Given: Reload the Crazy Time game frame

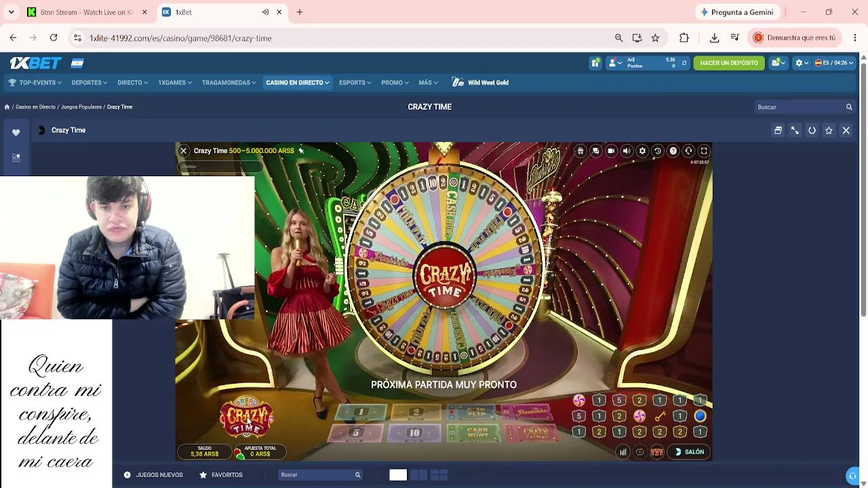Looking at the screenshot, I should (x=812, y=130).
